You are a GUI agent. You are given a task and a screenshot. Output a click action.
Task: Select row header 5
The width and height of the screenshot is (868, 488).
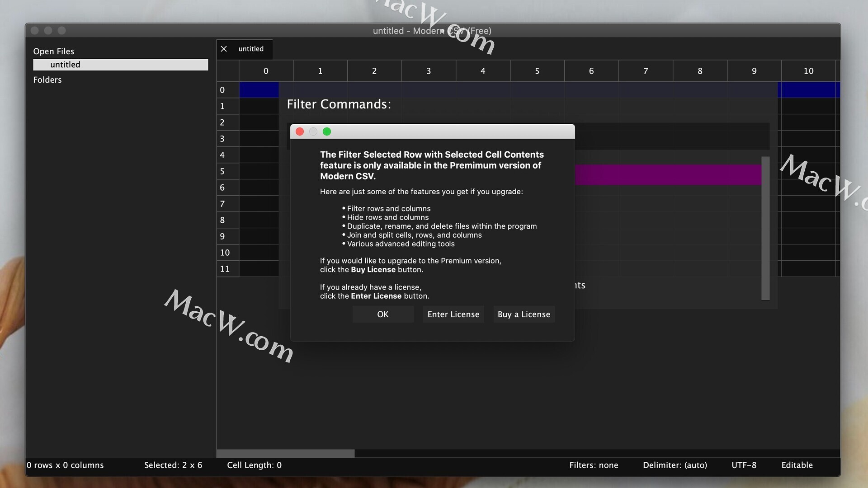[228, 171]
